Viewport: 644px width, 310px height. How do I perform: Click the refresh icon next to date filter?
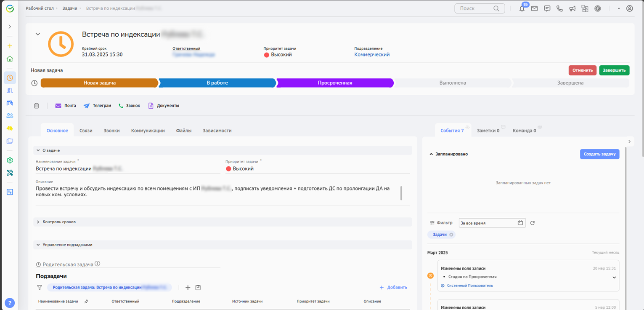pos(532,223)
